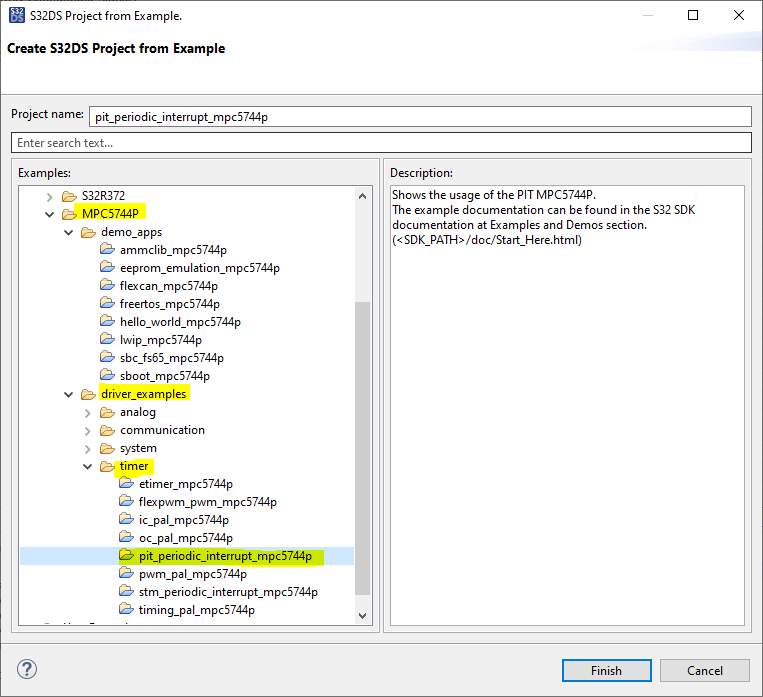Click the sboot_mpc5744p project icon

click(x=107, y=375)
